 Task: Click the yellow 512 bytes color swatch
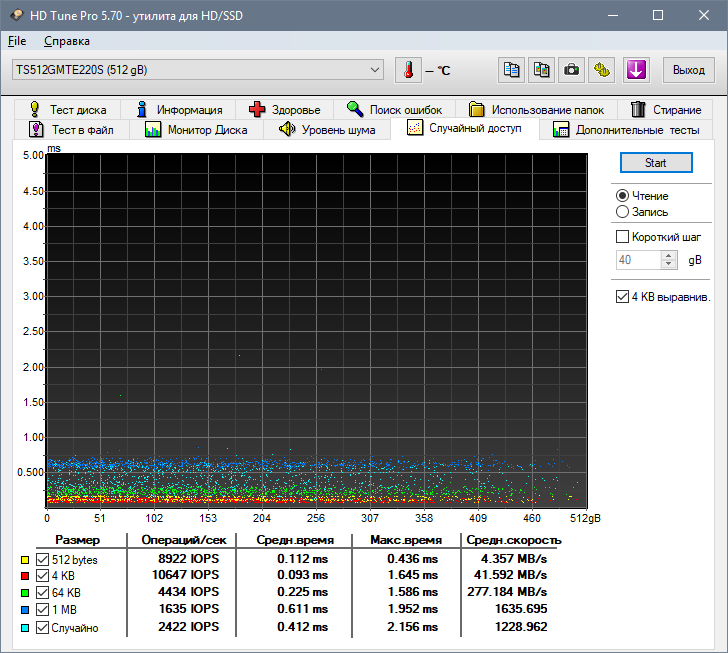25,560
